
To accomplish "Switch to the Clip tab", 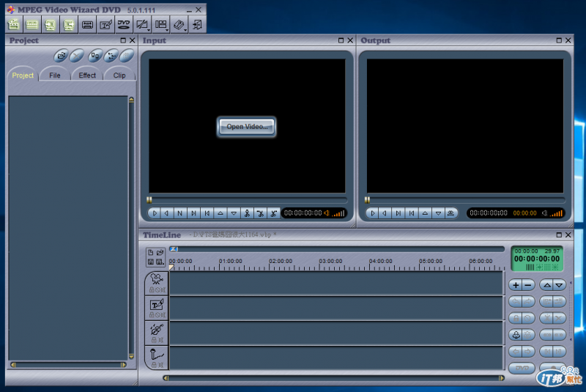I will [119, 75].
